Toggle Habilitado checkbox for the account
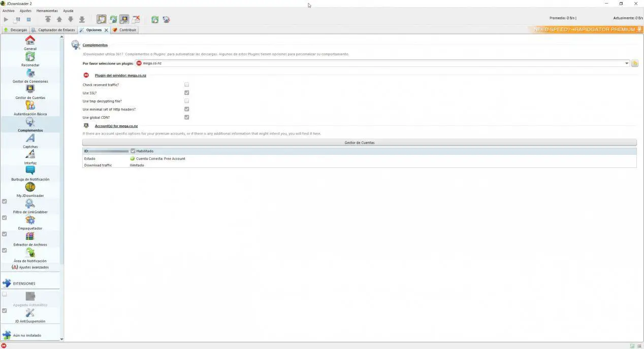The width and height of the screenshot is (644, 349). [x=133, y=151]
